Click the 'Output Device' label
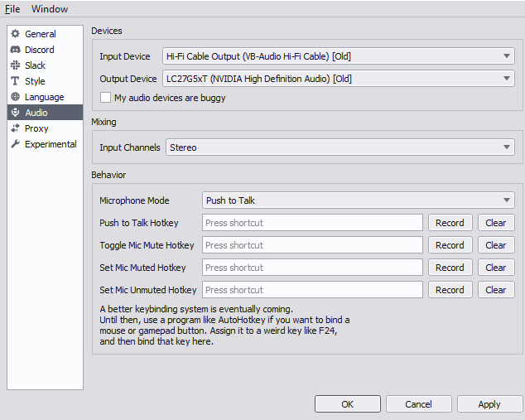The image size is (525, 420). [128, 79]
